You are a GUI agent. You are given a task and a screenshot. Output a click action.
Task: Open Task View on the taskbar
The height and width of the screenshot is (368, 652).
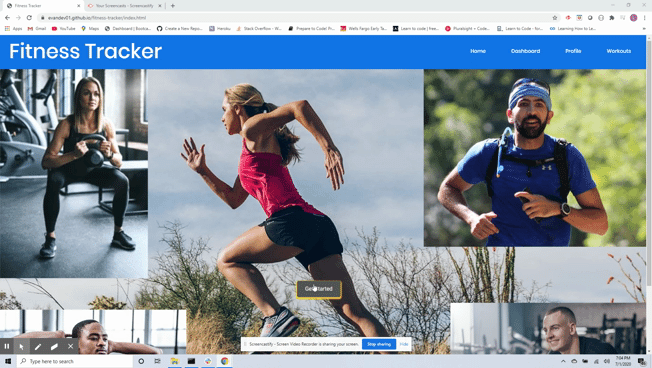pos(158,361)
